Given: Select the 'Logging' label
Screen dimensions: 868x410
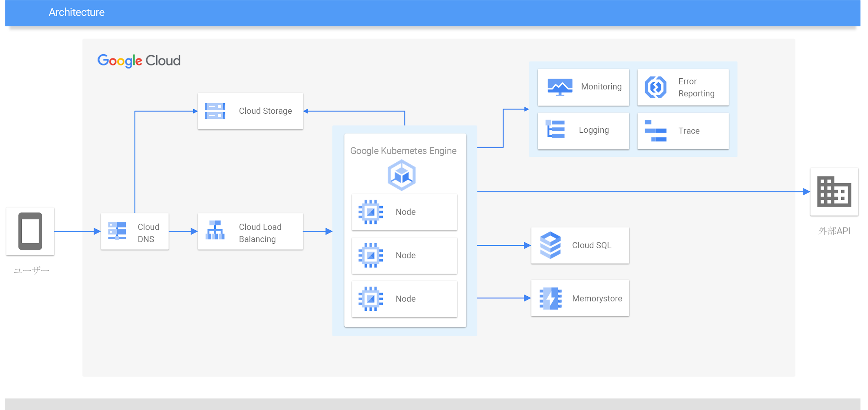Looking at the screenshot, I should (594, 130).
